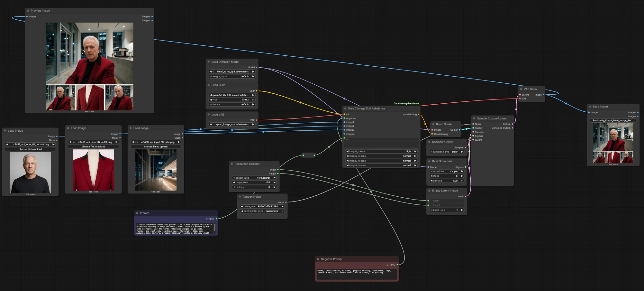Collapse the Load CLIP node
Image resolution: width=644 pixels, height=291 pixels.
pos(209,85)
